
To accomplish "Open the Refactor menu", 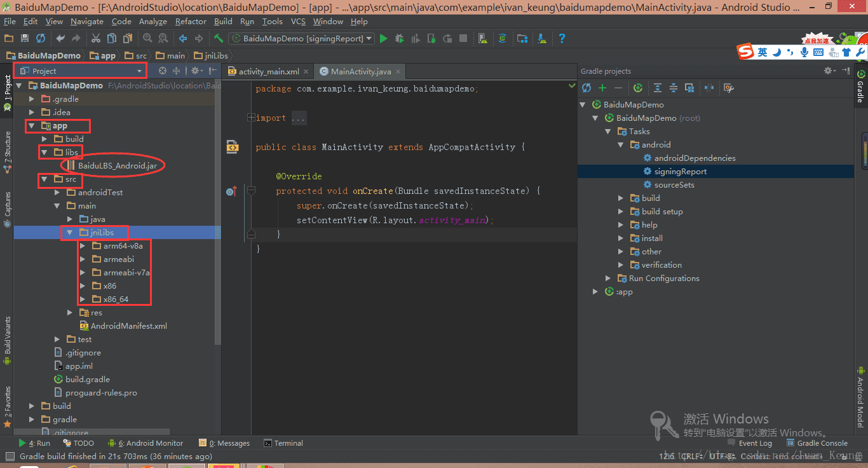I will point(191,22).
